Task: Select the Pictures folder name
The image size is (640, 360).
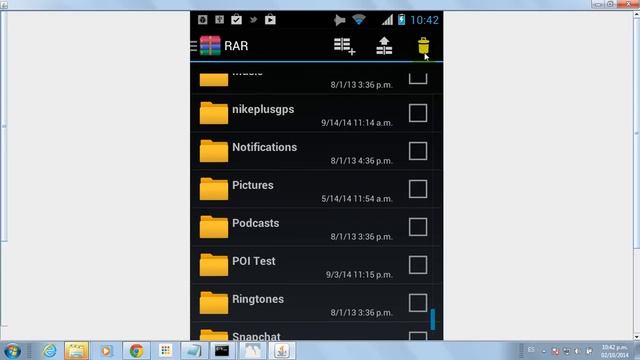Action: point(253,185)
